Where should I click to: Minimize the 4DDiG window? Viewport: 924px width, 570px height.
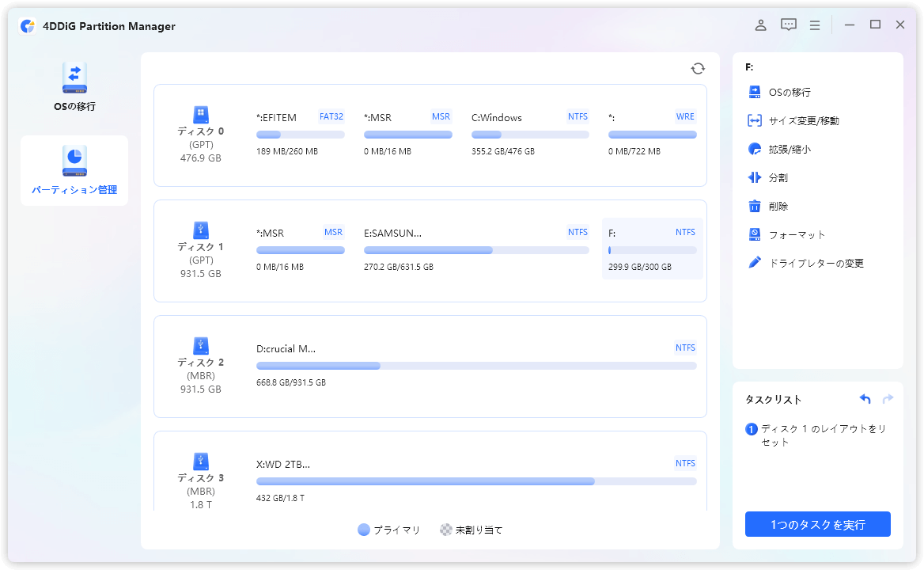849,25
